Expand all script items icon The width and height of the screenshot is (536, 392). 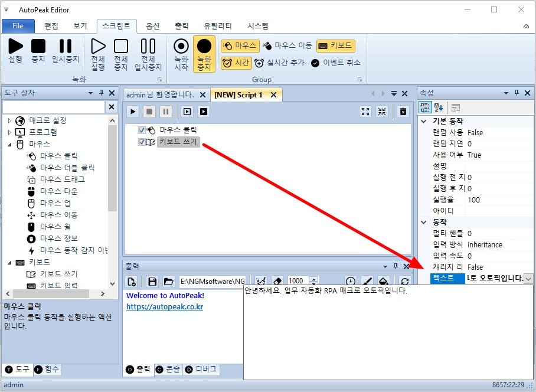[365, 112]
